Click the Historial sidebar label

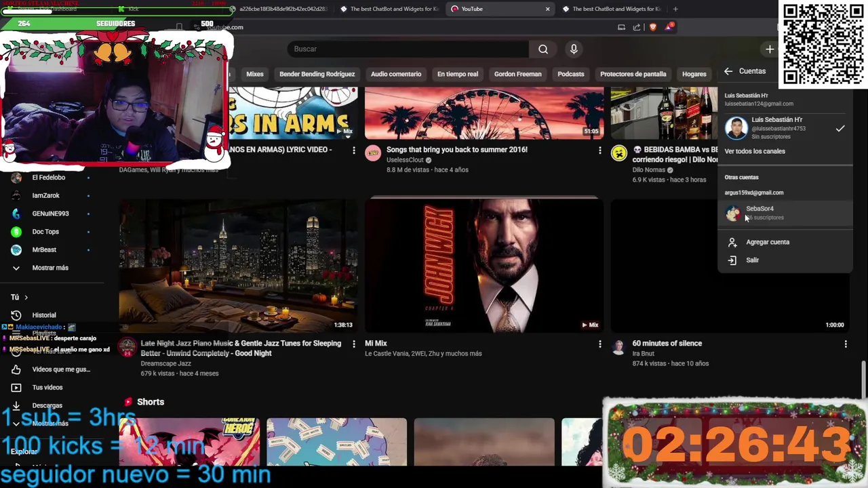pos(44,315)
